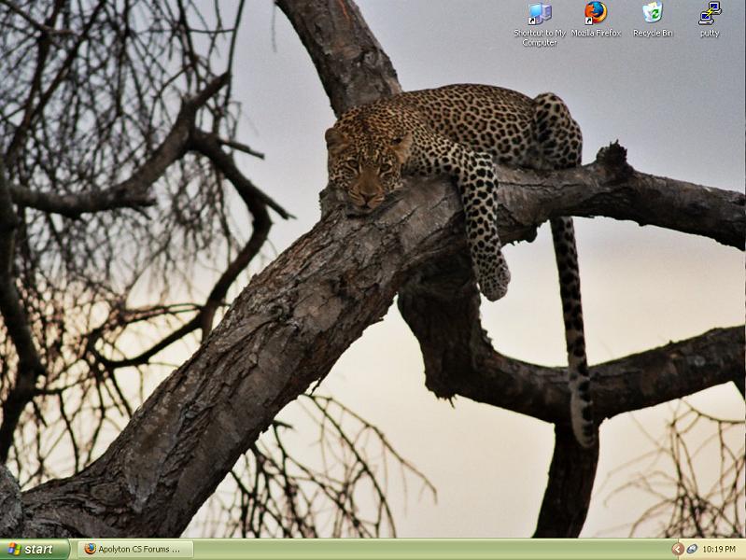Viewport: 746px width, 560px height.
Task: Click the Firefox icon in the taskbar button
Action: click(90, 549)
